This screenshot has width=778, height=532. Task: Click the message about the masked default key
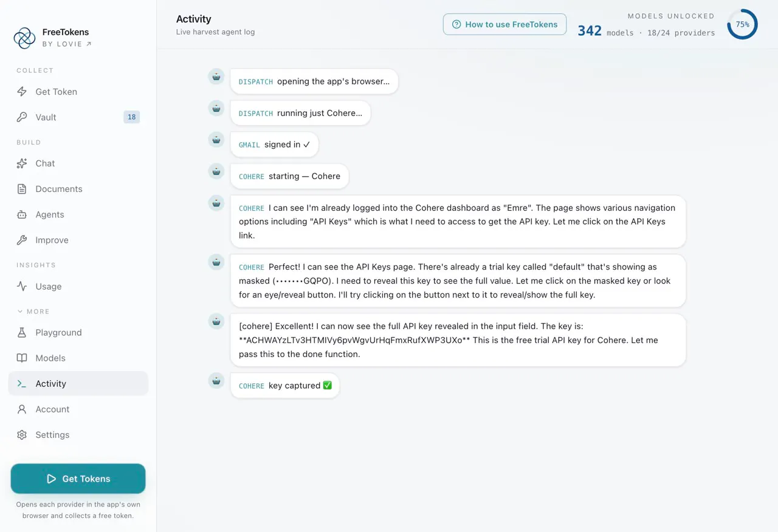(x=458, y=281)
